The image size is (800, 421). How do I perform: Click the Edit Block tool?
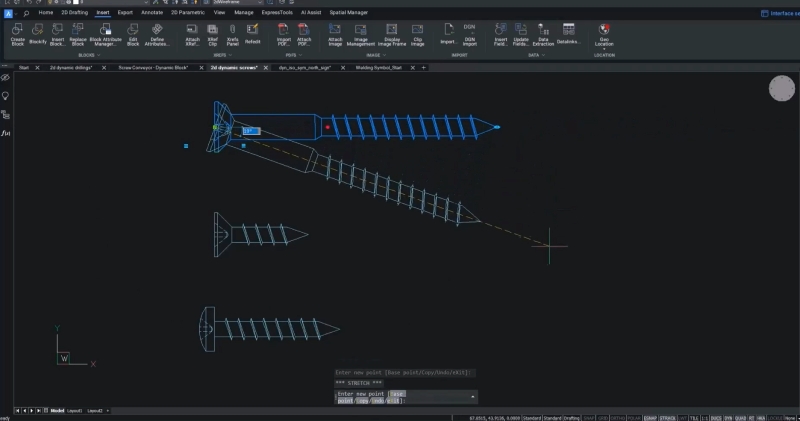coord(133,35)
